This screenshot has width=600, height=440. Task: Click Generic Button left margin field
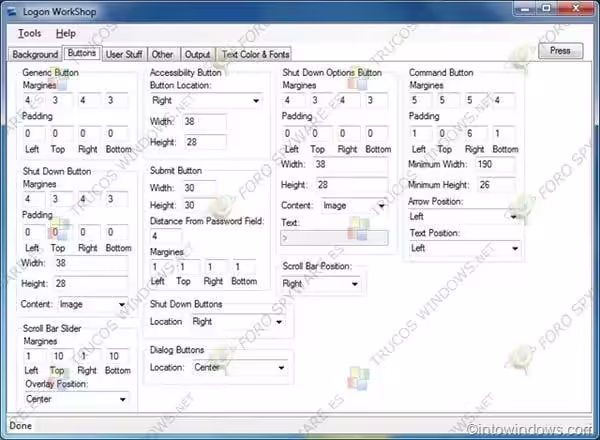33,101
